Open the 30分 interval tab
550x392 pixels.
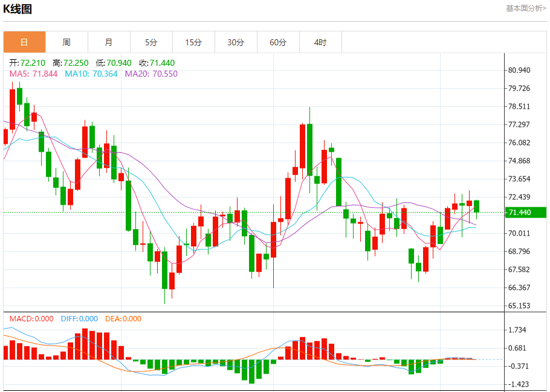click(x=236, y=42)
